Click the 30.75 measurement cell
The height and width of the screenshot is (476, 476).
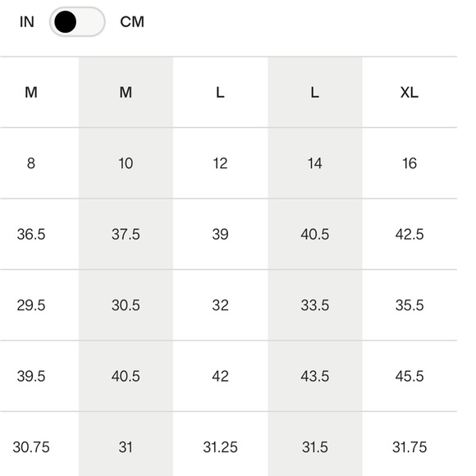point(31,446)
